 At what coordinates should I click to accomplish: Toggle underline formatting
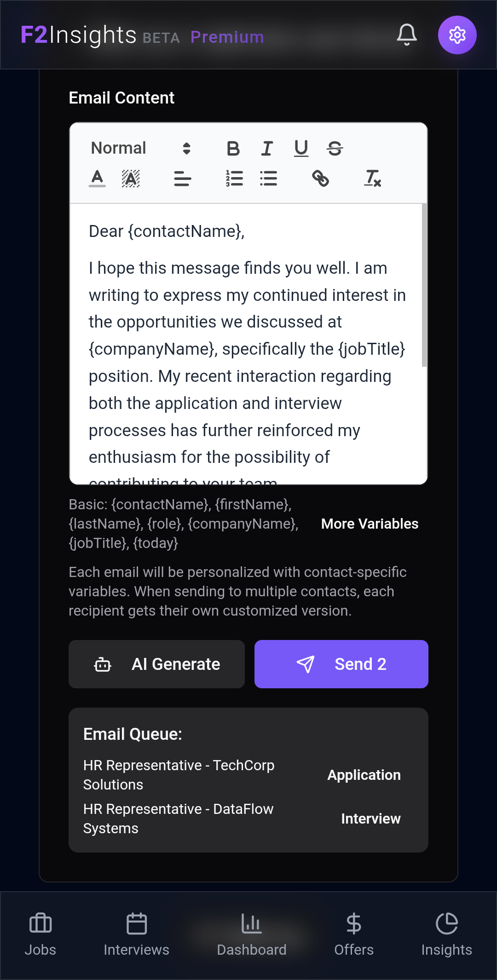[x=301, y=148]
